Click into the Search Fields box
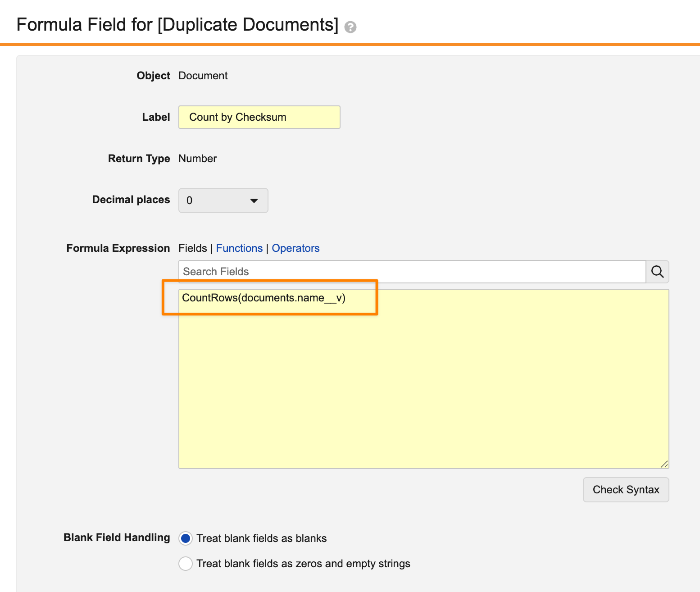700x592 pixels. click(412, 272)
